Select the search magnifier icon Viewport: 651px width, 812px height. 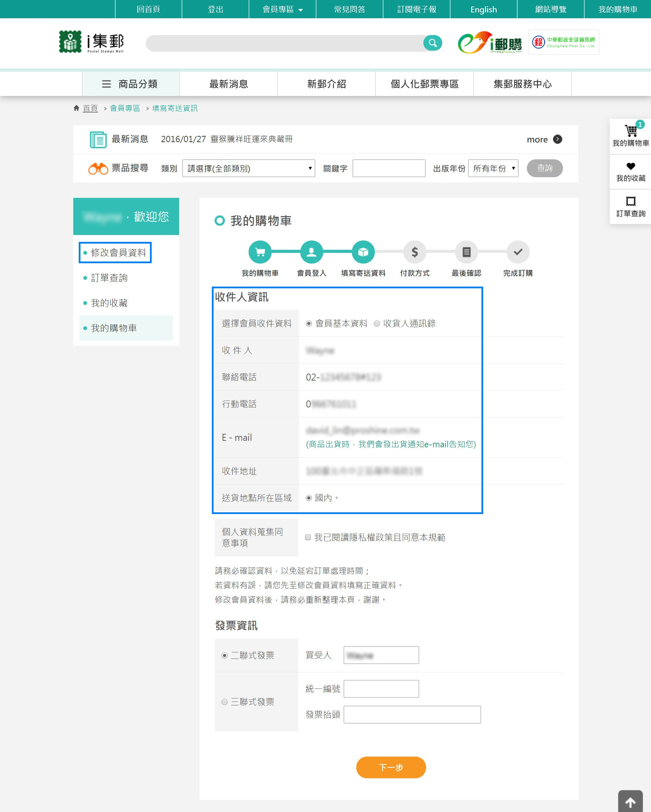(432, 43)
